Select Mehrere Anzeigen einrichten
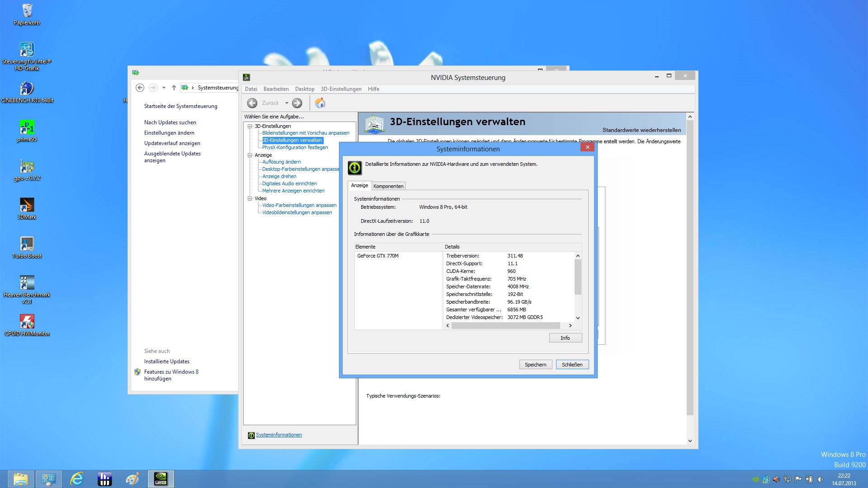Image resolution: width=868 pixels, height=488 pixels. (x=293, y=191)
